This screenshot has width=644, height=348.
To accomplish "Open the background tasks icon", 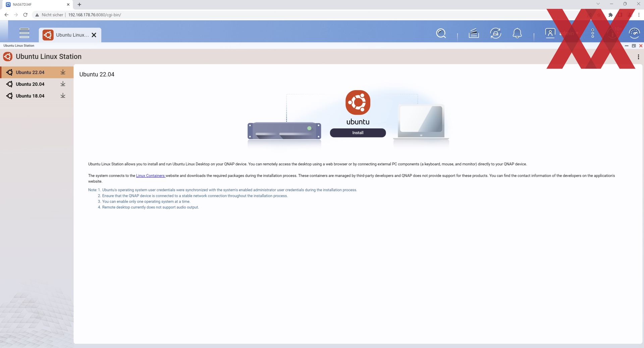I will click(x=474, y=33).
